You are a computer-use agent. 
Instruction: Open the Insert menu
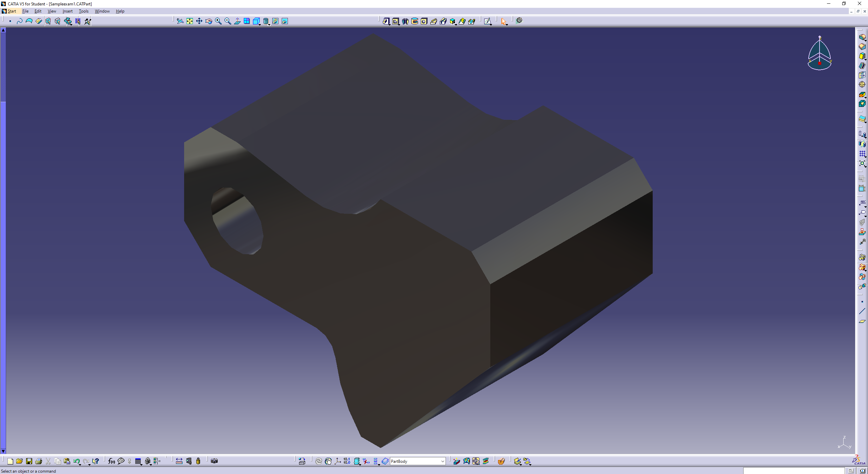pyautogui.click(x=67, y=11)
